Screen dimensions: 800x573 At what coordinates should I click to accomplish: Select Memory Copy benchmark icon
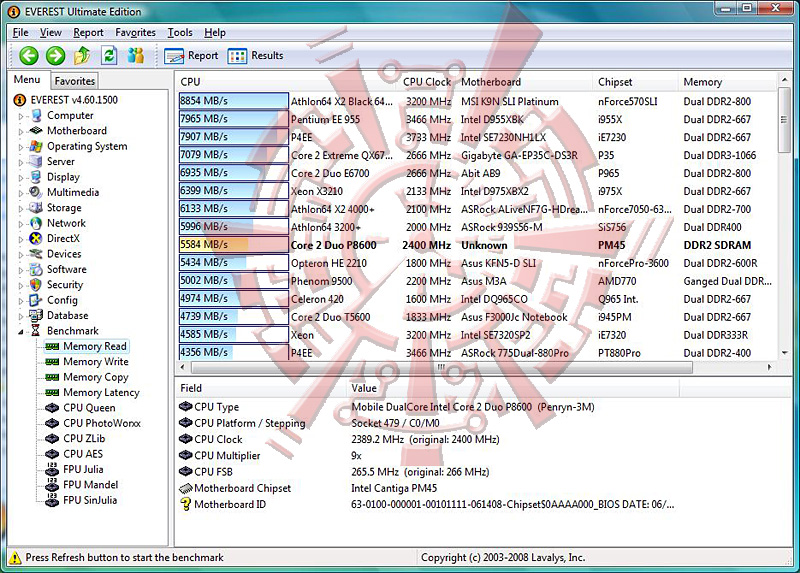coord(52,377)
